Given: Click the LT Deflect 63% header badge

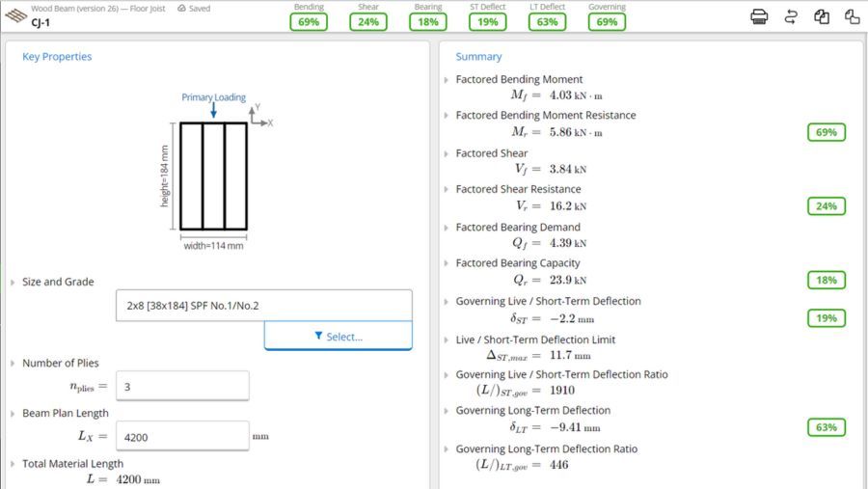Looking at the screenshot, I should tap(547, 22).
